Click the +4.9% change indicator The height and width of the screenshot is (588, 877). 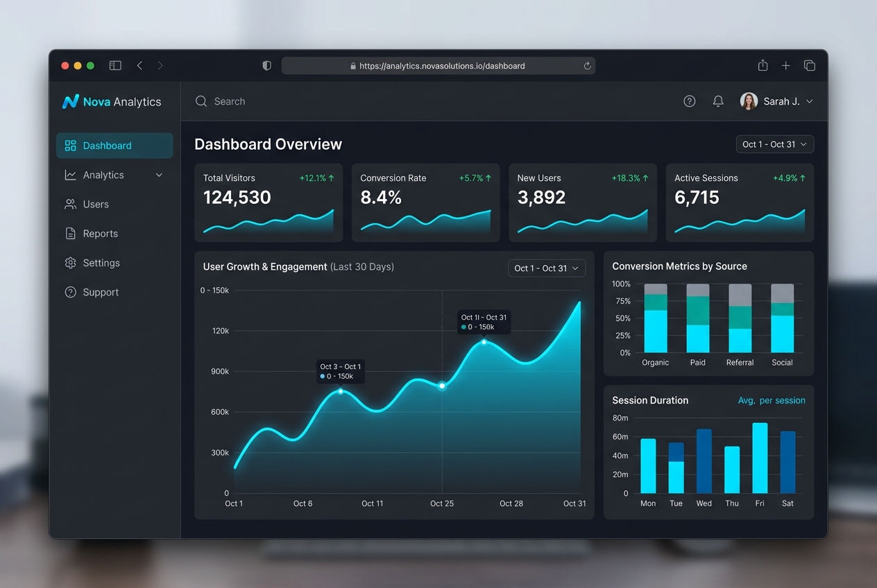790,178
